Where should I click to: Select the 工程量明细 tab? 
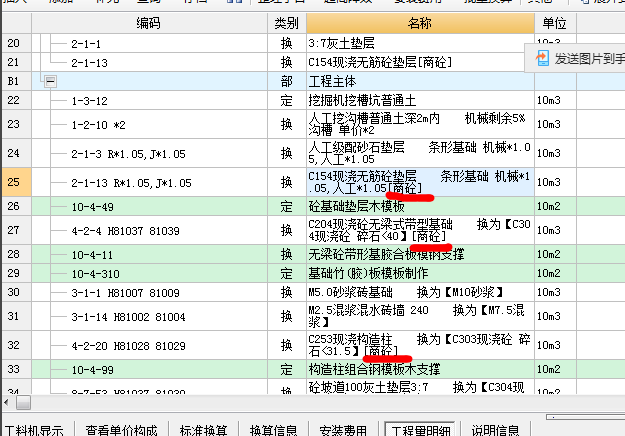418,430
